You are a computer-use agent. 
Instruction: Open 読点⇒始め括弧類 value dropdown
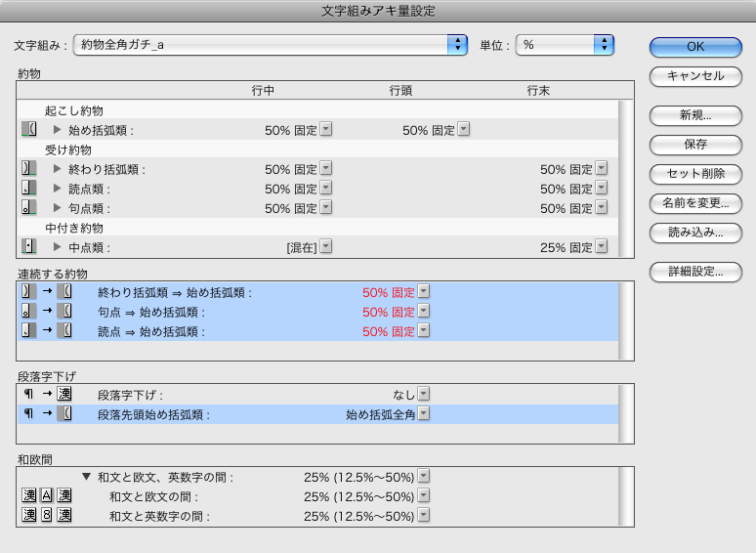point(424,330)
